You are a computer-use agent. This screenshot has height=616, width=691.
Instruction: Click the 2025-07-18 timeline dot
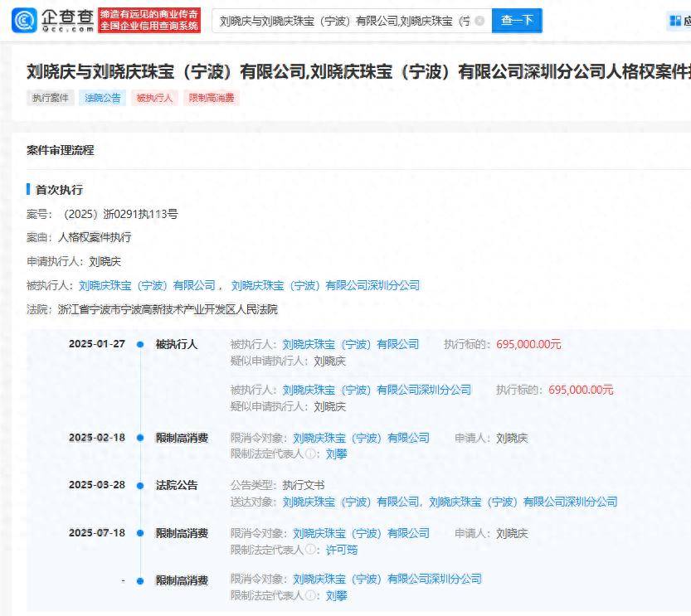coord(140,533)
